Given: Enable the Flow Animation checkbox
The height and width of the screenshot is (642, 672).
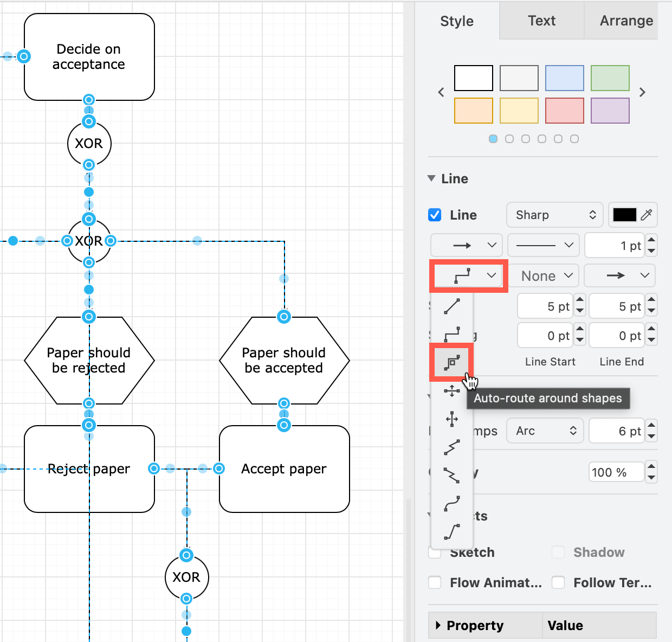Looking at the screenshot, I should tap(435, 582).
